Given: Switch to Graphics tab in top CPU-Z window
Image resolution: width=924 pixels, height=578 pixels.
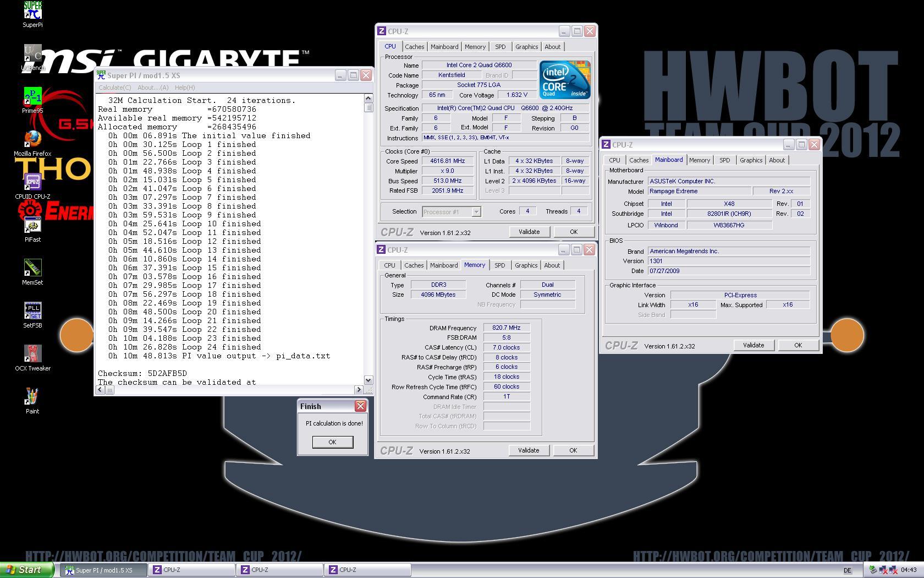Looking at the screenshot, I should [x=526, y=47].
